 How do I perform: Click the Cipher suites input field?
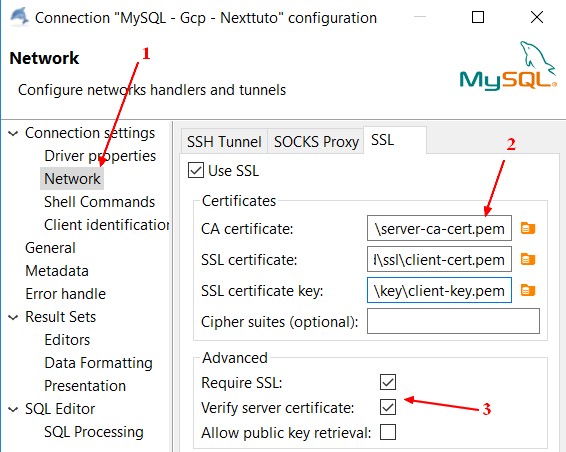pyautogui.click(x=453, y=321)
